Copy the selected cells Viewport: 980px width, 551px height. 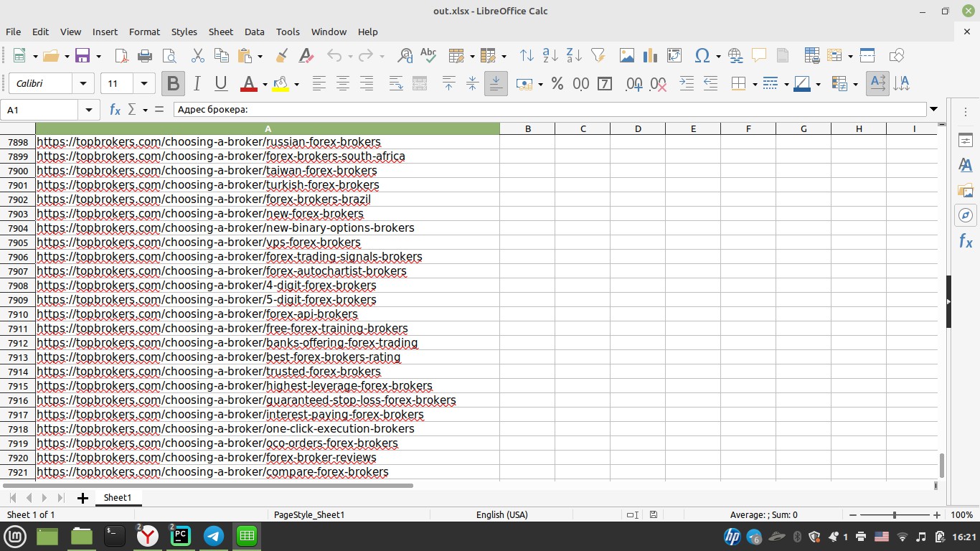(x=222, y=56)
